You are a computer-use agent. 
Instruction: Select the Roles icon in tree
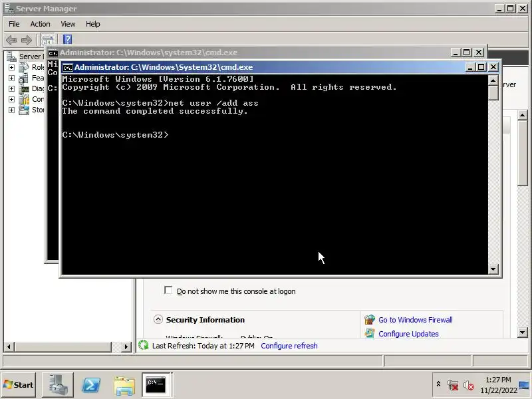coord(24,67)
